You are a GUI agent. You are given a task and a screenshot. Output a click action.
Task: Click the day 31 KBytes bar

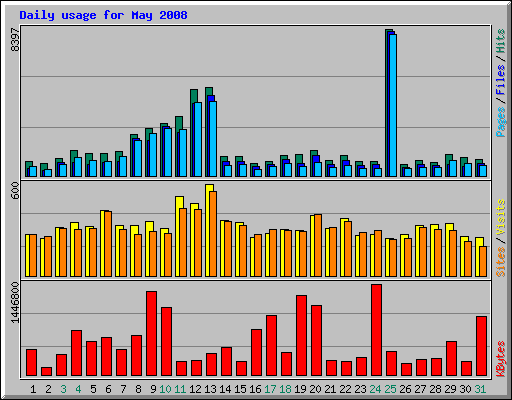click(x=482, y=346)
